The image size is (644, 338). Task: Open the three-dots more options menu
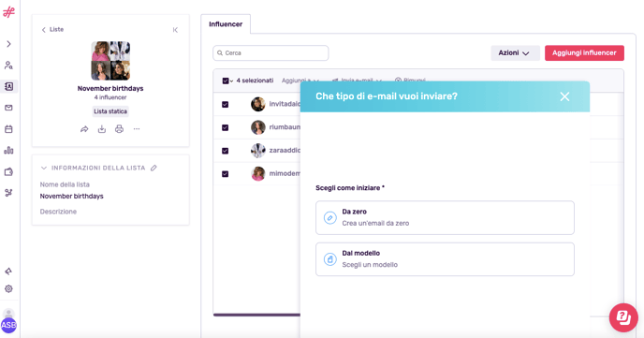tap(137, 129)
